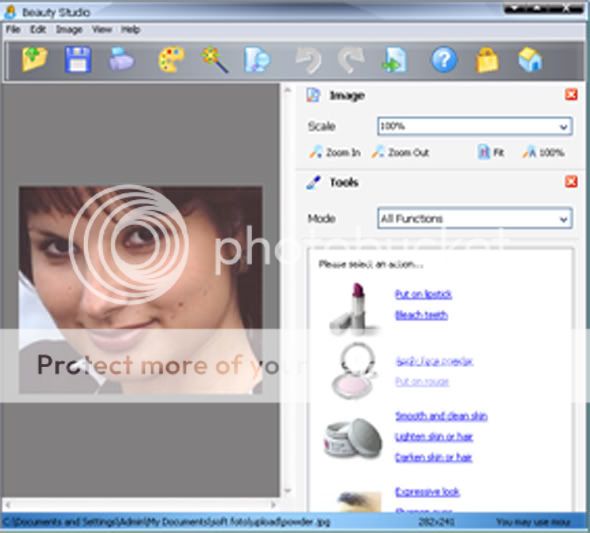The height and width of the screenshot is (533, 590).
Task: Click the Open file folder icon
Action: (34, 59)
